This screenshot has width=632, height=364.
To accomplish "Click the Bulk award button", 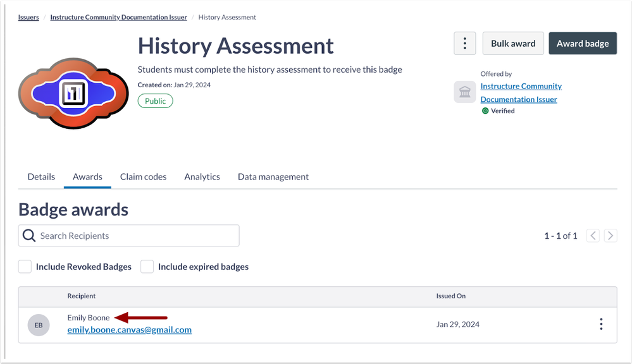I will pos(513,44).
